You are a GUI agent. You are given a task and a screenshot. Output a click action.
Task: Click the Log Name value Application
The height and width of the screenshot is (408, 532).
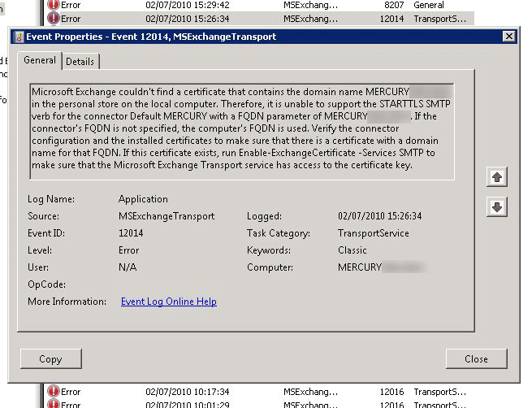click(x=143, y=199)
